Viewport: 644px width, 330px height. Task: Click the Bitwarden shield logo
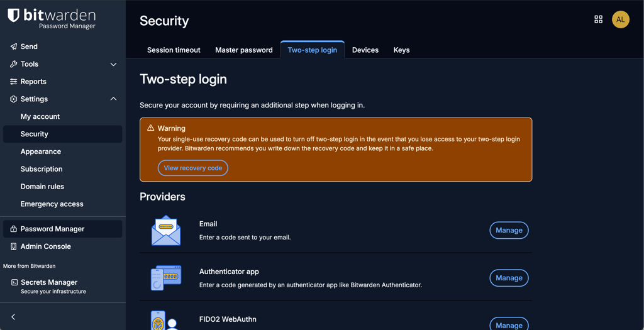(14, 16)
